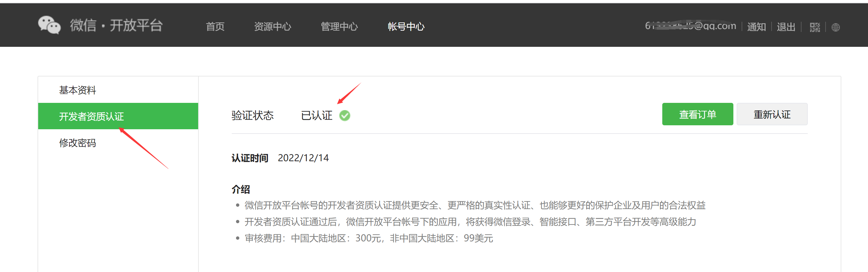
Task: Select 开发者资质认证 sidebar item
Action: click(x=118, y=116)
